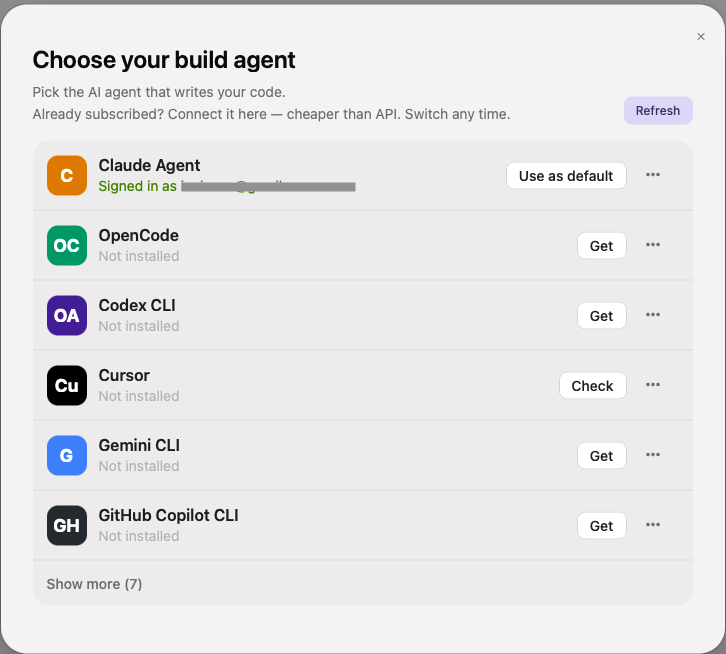
Task: Open more options for Codex CLI
Action: click(653, 314)
